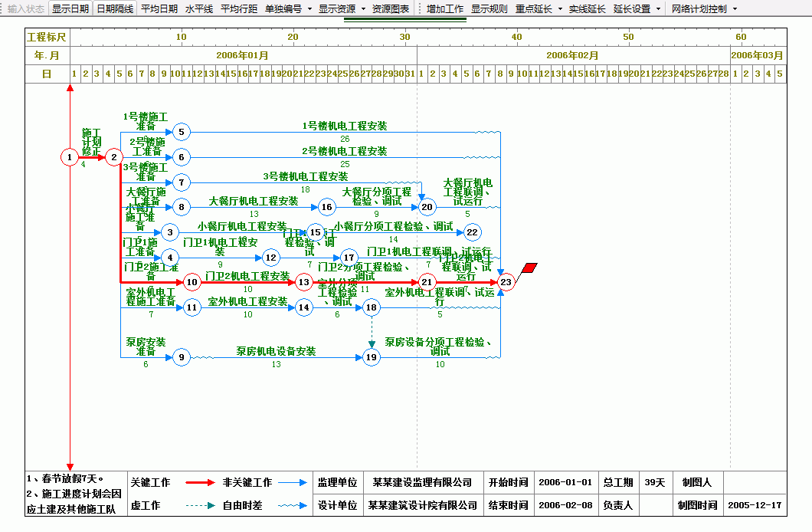Click the 增加工作 toolbar button
Viewport: 812px width, 532px height.
pyautogui.click(x=445, y=9)
